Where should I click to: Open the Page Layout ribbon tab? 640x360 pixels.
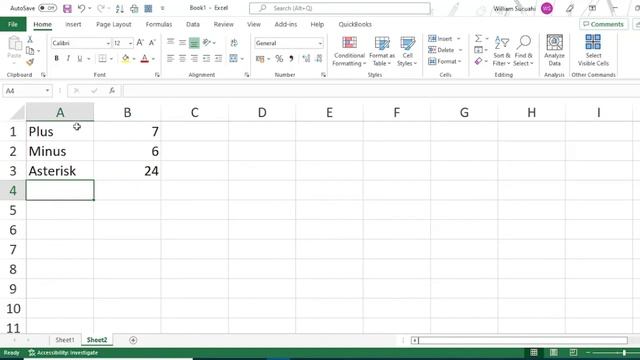point(114,24)
